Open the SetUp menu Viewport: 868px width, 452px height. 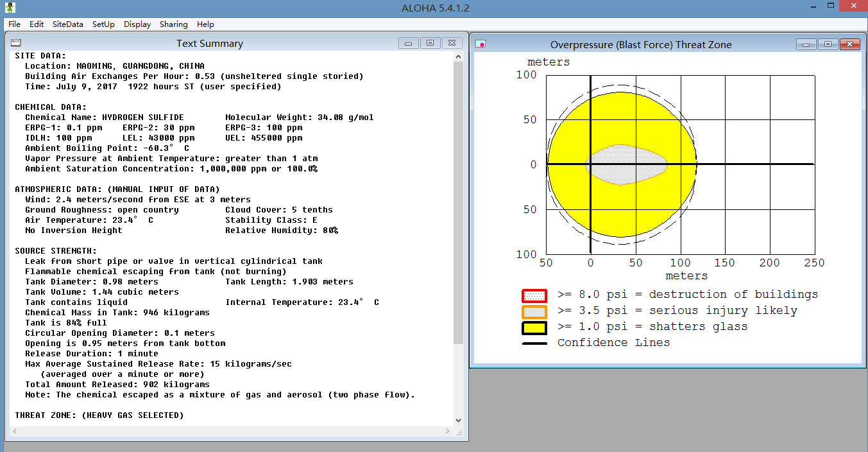tap(103, 24)
